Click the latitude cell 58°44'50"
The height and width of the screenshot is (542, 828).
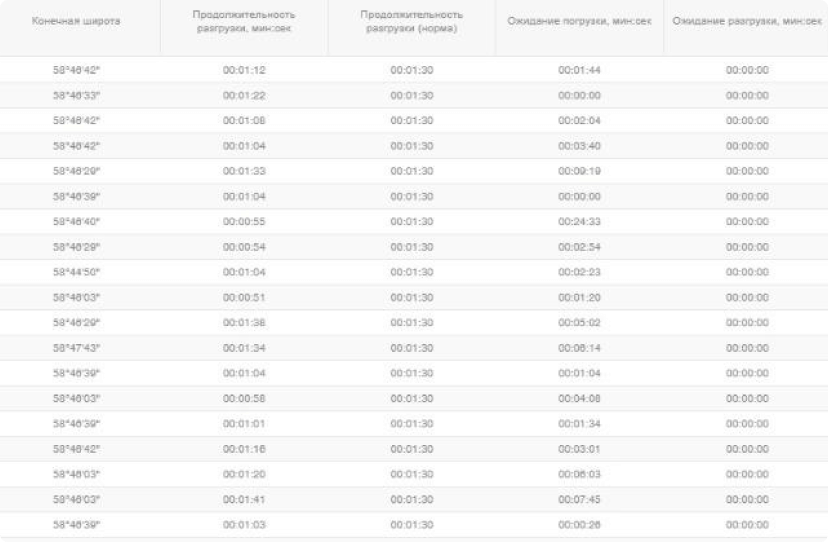click(x=76, y=272)
